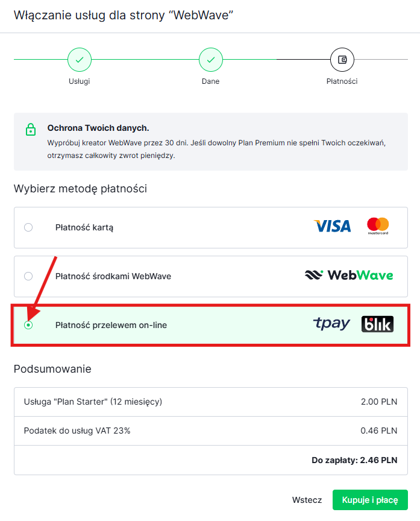The image size is (420, 521).
Task: Select Płatność środkami WebWave radio button
Action: tap(28, 276)
